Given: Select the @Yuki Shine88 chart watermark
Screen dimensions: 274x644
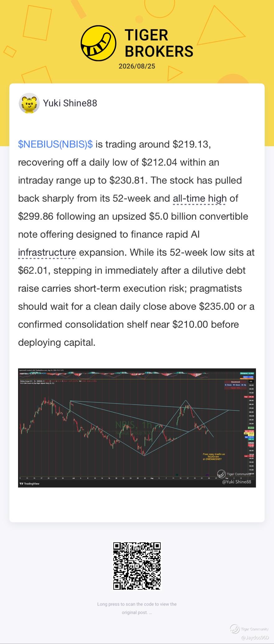Looking at the screenshot, I should coord(237,482).
